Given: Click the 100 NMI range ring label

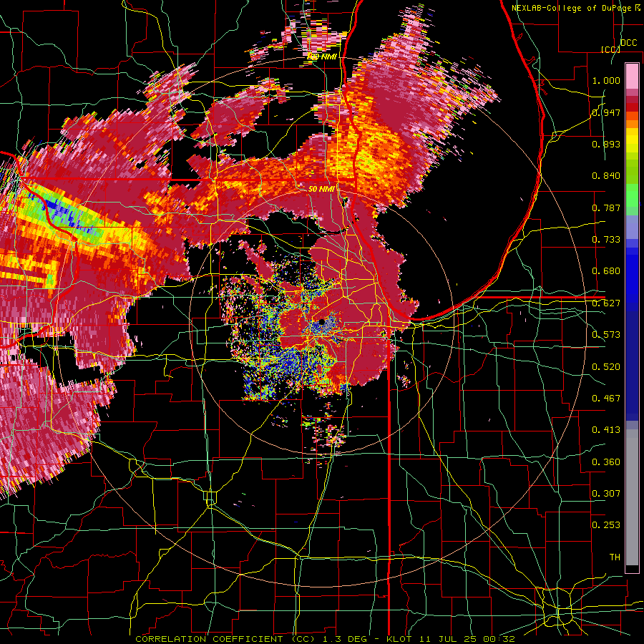Looking at the screenshot, I should [x=321, y=57].
